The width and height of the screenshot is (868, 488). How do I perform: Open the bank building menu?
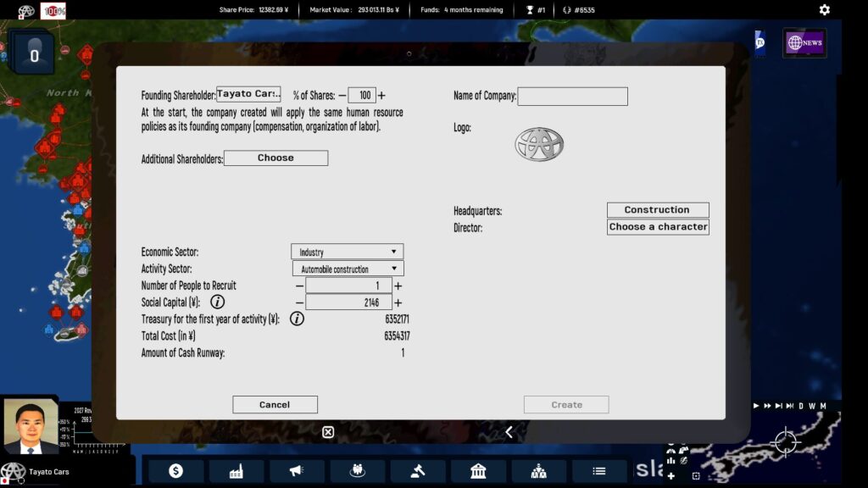click(x=478, y=471)
